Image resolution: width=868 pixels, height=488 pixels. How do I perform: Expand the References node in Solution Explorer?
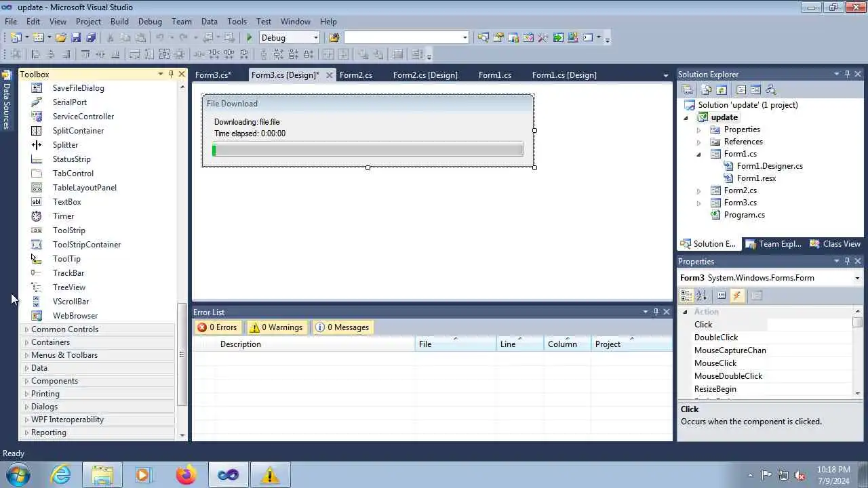[x=699, y=142]
